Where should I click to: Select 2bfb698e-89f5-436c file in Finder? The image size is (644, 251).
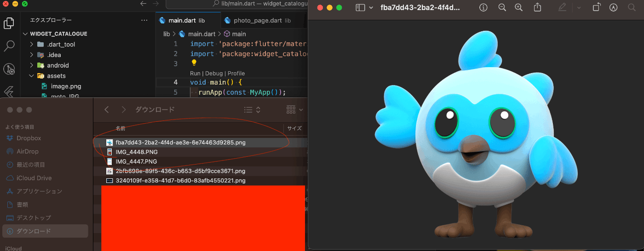pos(200,171)
